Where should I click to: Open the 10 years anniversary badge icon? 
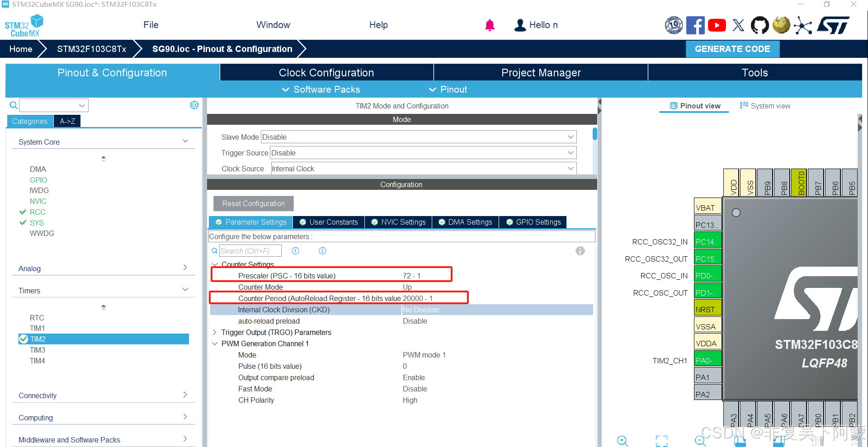coord(674,25)
